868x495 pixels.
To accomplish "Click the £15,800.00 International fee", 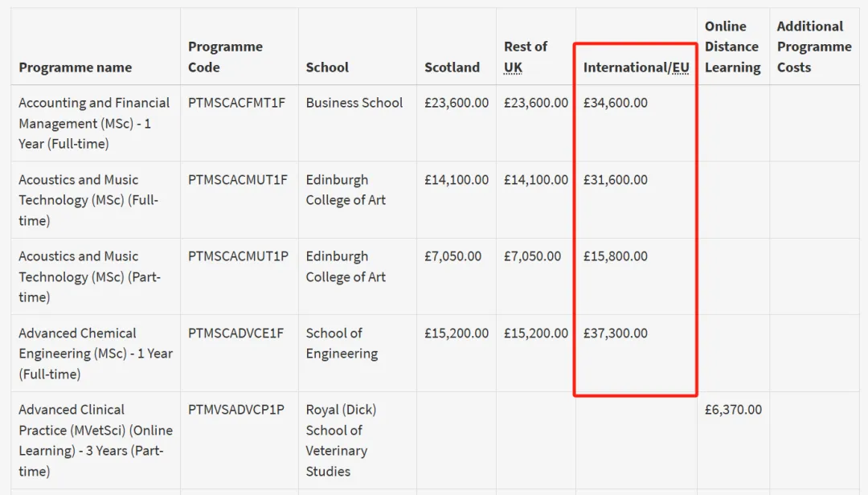I will pos(615,256).
